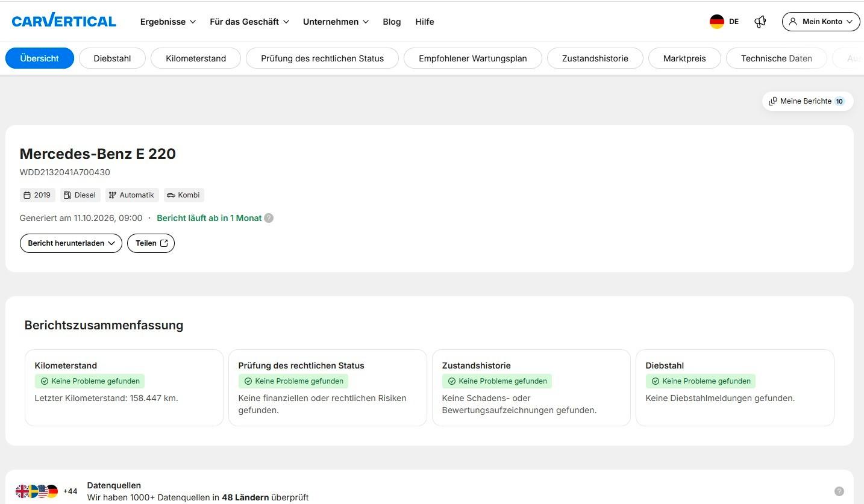
Task: Click the 2019 year tag
Action: pos(37,195)
